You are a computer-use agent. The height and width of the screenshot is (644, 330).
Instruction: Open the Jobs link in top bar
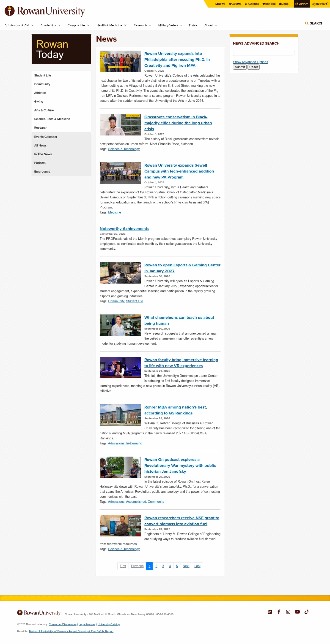point(284,4)
